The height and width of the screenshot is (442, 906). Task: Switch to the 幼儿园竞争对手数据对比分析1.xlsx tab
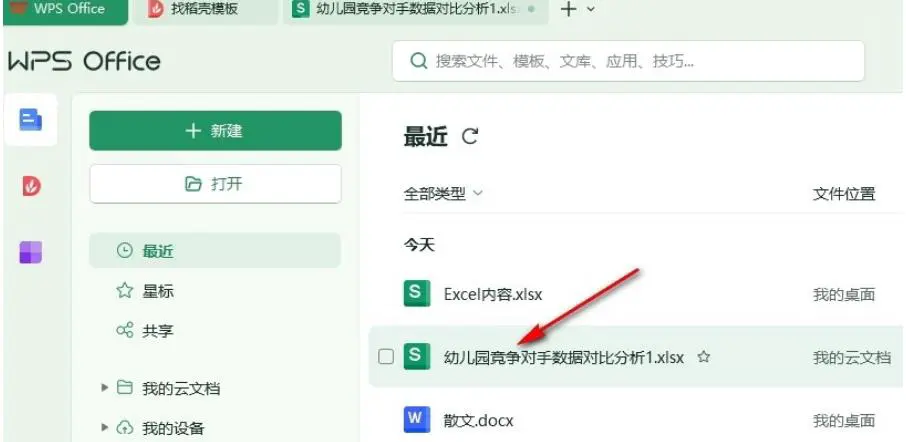(415, 10)
